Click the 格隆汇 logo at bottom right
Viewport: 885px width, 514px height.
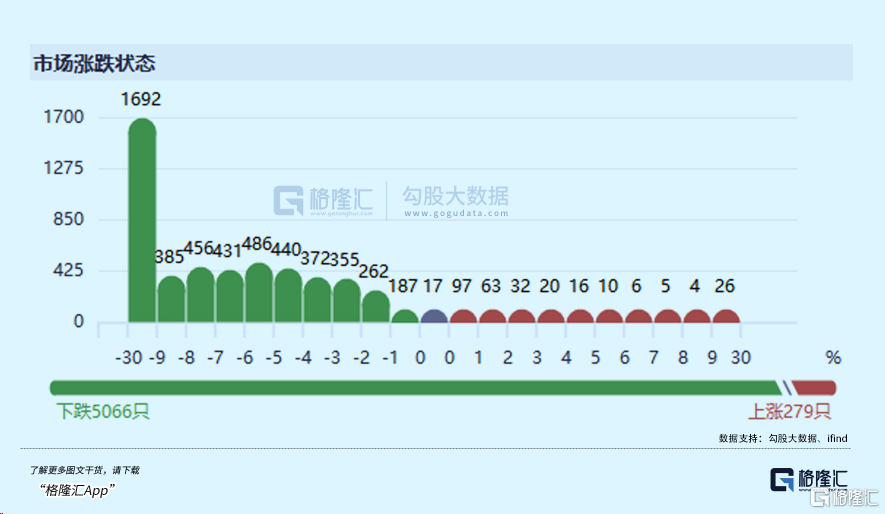coord(809,480)
